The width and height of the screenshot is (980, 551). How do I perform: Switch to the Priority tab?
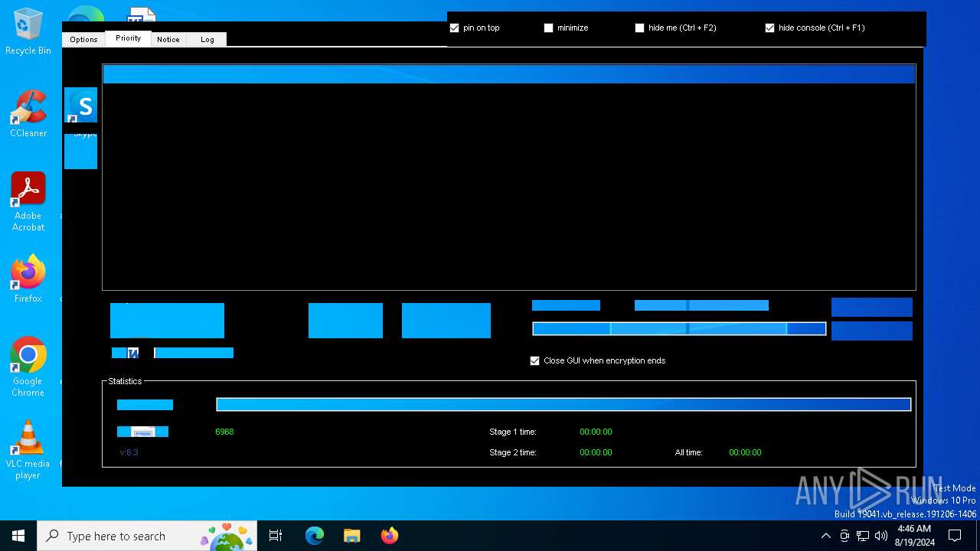(x=128, y=38)
